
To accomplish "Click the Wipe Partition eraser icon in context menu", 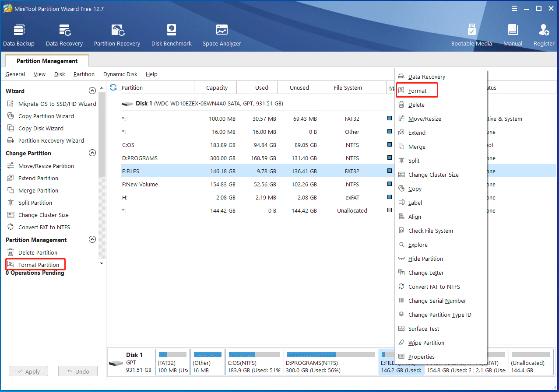I will coord(401,343).
